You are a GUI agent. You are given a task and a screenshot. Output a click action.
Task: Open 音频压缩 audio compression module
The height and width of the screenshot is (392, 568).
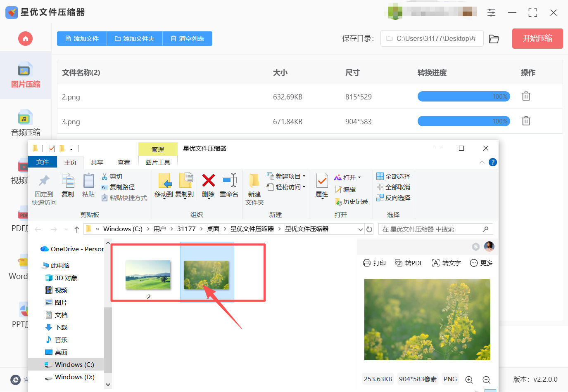26,123
